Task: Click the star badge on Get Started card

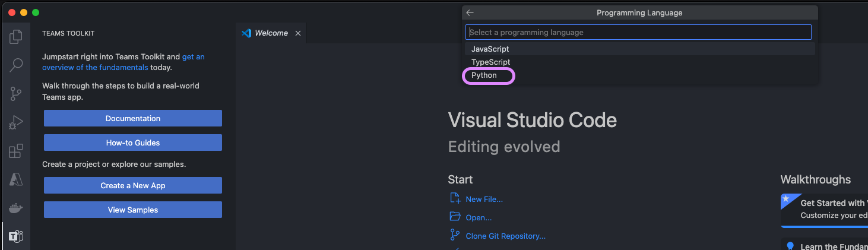Action: [786, 199]
